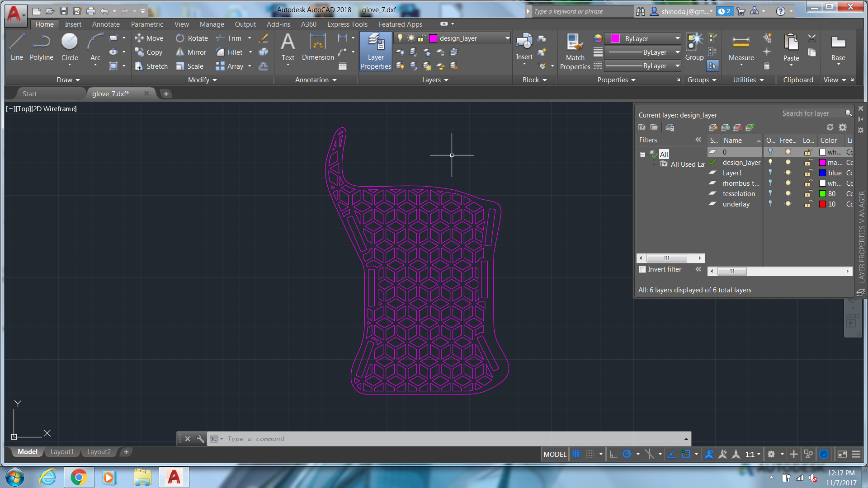
Task: Expand the Modify panel
Action: coord(202,80)
